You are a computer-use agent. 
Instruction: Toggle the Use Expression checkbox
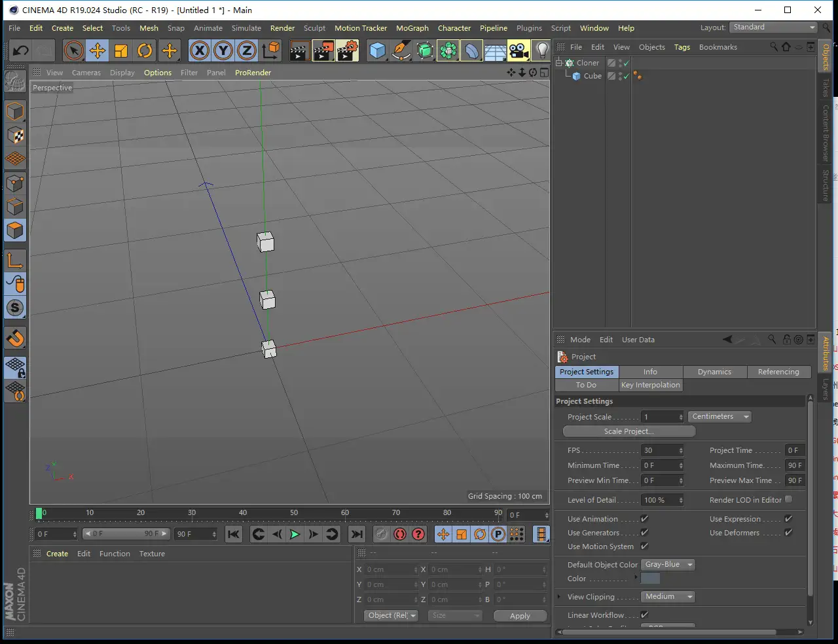coord(788,518)
